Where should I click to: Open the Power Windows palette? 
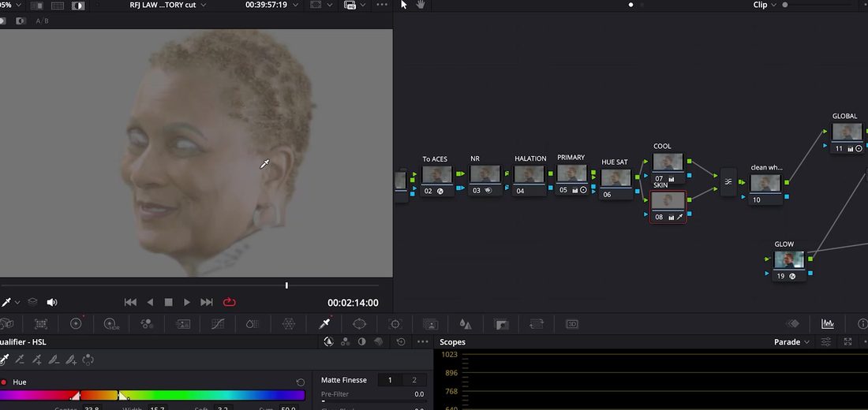point(359,324)
